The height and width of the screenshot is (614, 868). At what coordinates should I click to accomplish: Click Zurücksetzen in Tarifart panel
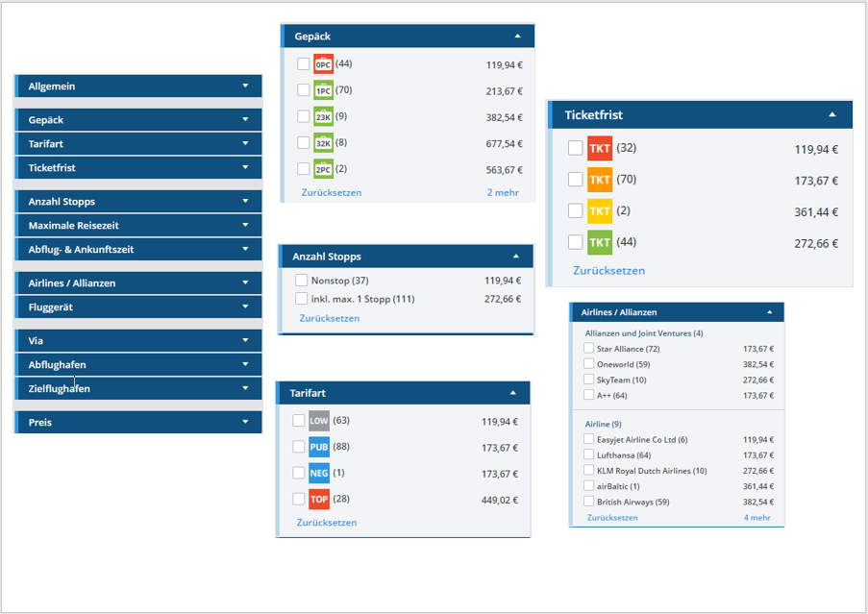click(327, 523)
